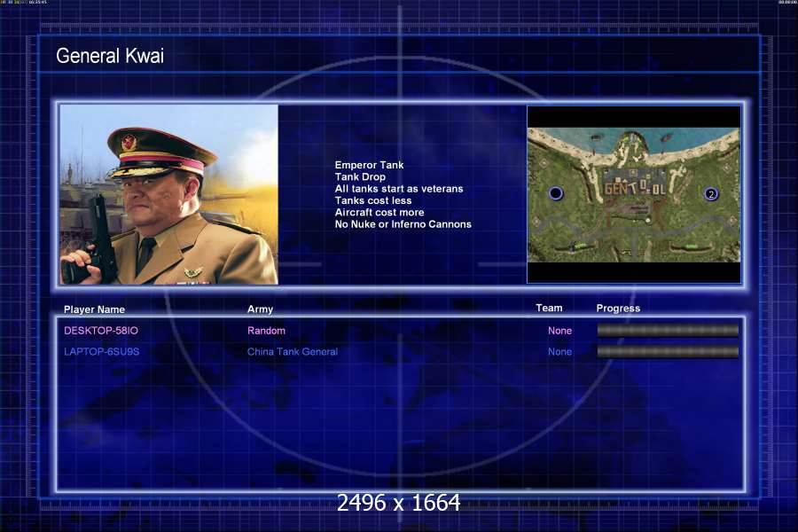Click 'All tanks start as veterans' text
The image size is (798, 532).
[x=399, y=188]
